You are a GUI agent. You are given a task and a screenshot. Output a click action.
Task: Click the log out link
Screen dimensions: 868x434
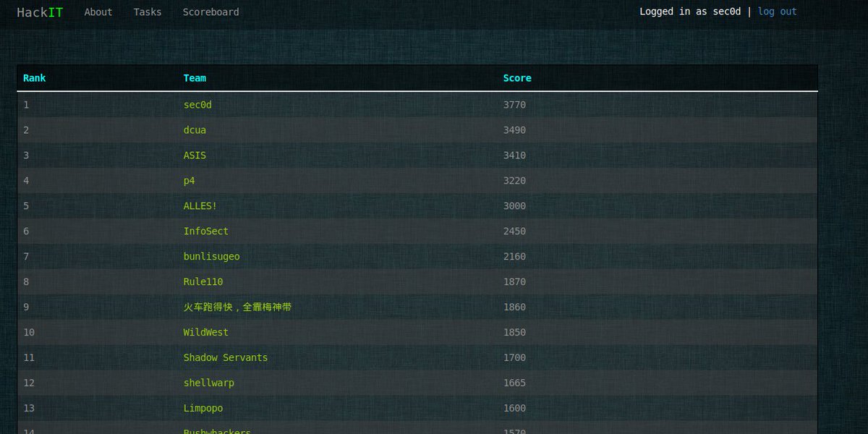[x=778, y=12]
